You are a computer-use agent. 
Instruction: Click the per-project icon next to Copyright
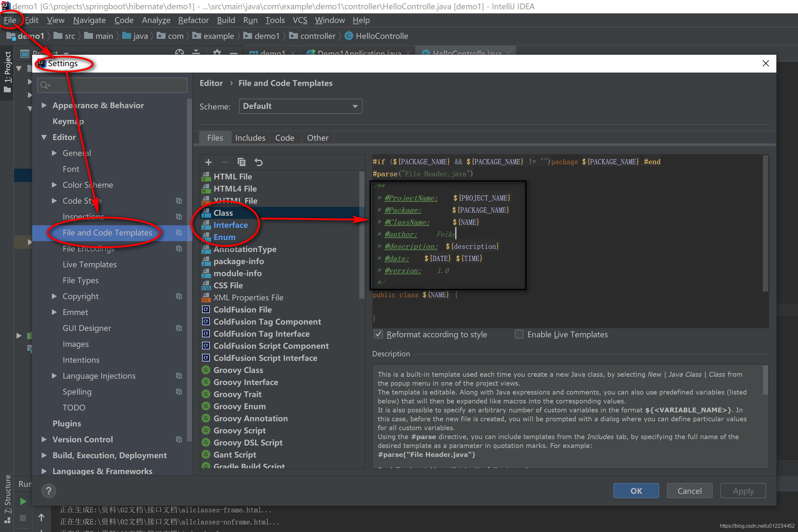click(179, 296)
